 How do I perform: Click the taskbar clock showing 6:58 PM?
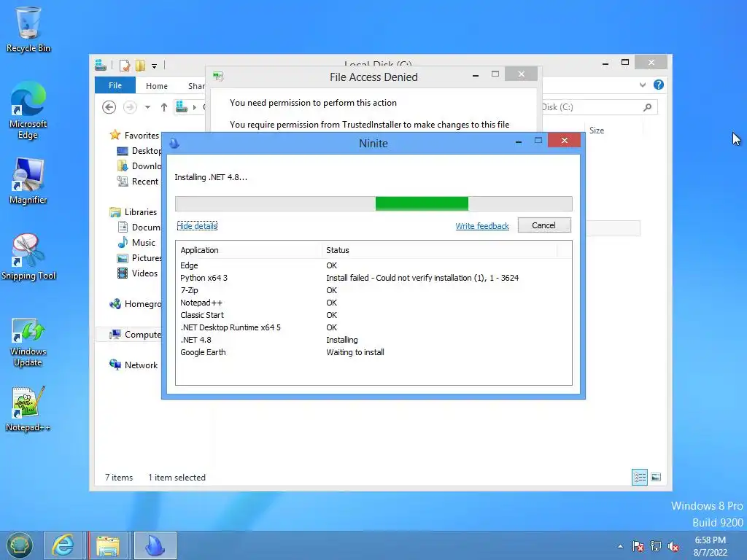click(x=710, y=546)
